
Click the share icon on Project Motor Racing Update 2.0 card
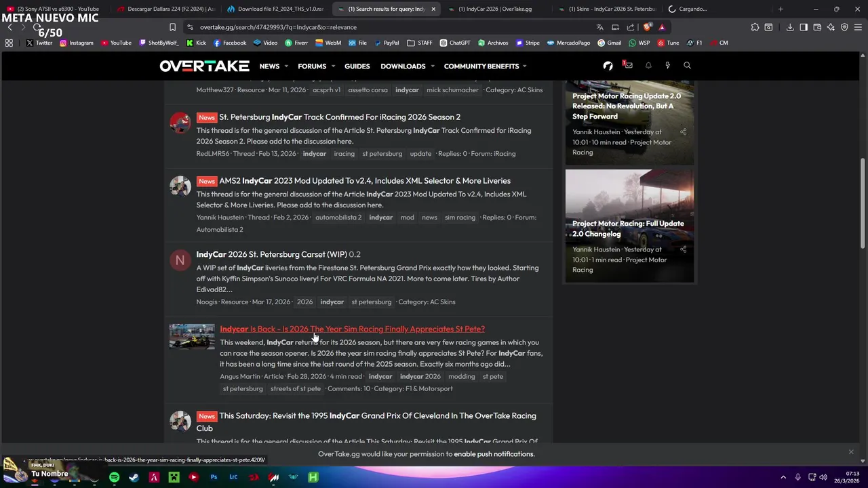(x=683, y=132)
